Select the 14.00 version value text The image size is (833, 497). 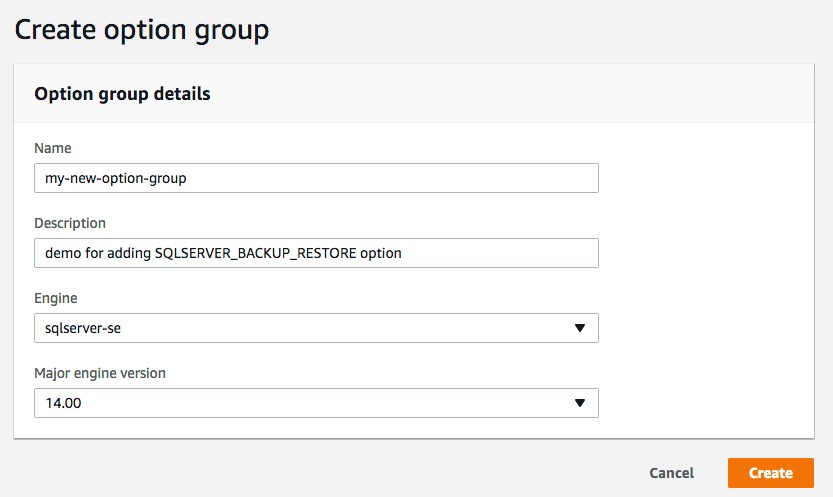tap(63, 403)
